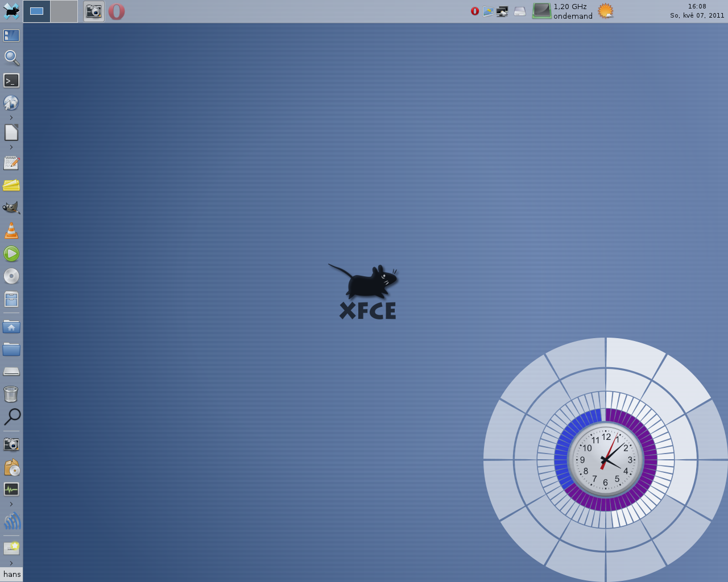728x582 pixels.
Task: Open the Xfce applications menu
Action: (x=11, y=11)
